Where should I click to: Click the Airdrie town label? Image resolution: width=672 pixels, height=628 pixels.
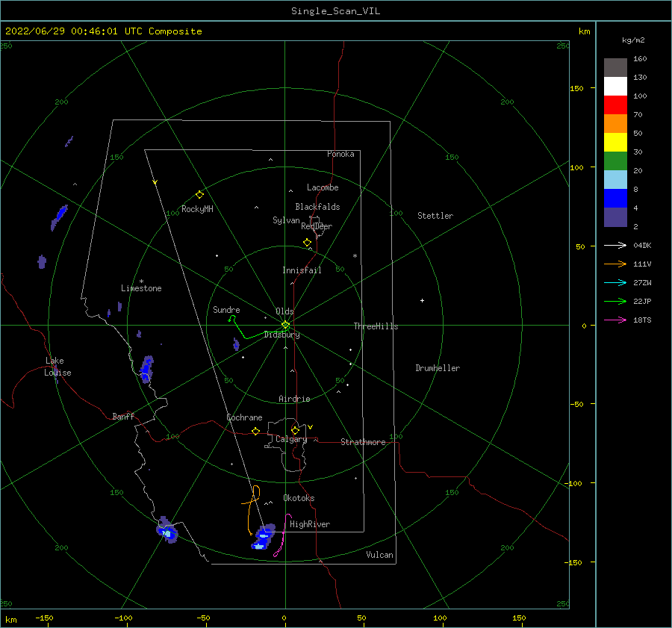(x=294, y=399)
